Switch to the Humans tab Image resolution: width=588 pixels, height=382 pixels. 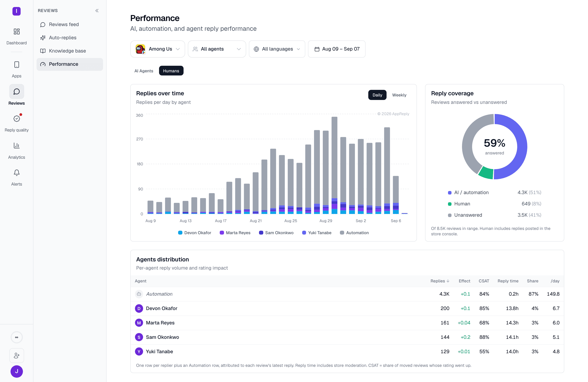171,71
